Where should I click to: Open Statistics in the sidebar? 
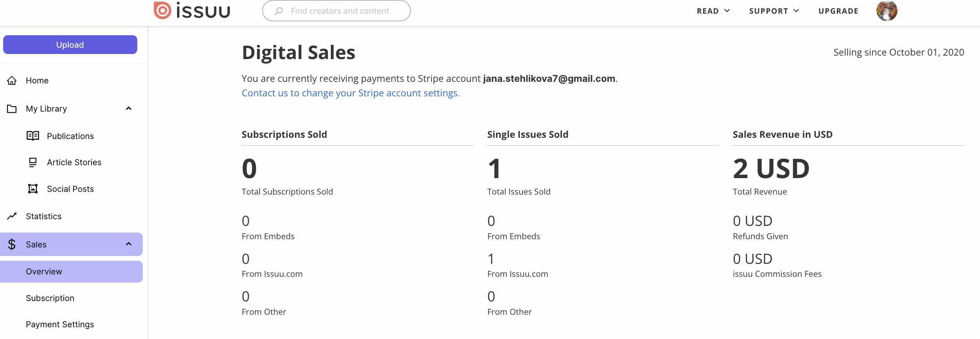tap(43, 216)
